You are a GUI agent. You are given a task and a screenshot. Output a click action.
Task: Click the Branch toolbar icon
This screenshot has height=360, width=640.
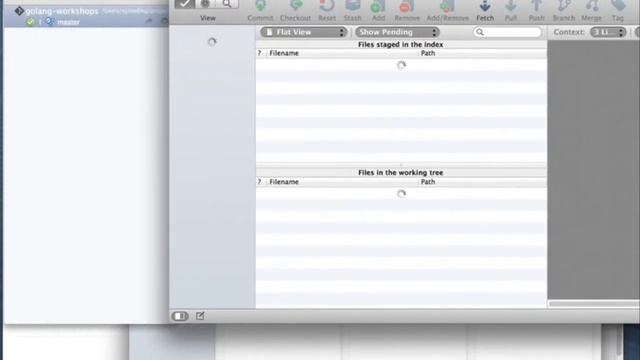564,6
